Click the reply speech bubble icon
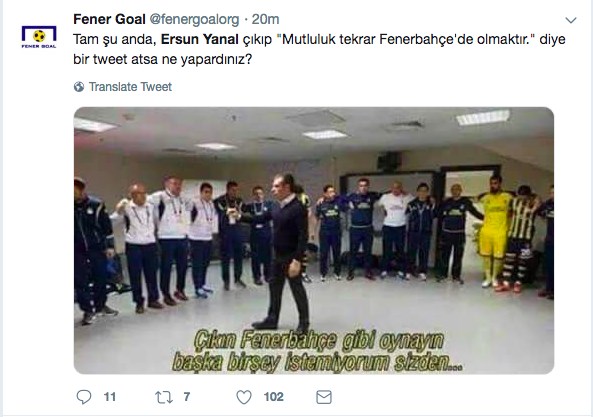The width and height of the screenshot is (593, 417). point(84,397)
